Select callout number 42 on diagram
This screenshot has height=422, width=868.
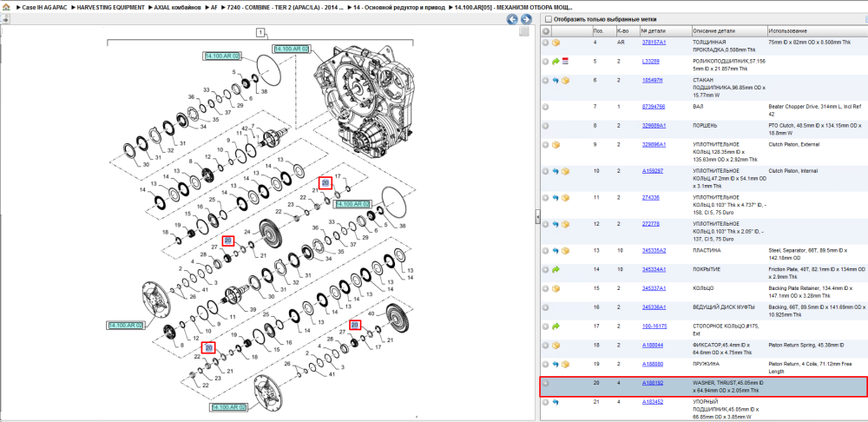pos(247,128)
